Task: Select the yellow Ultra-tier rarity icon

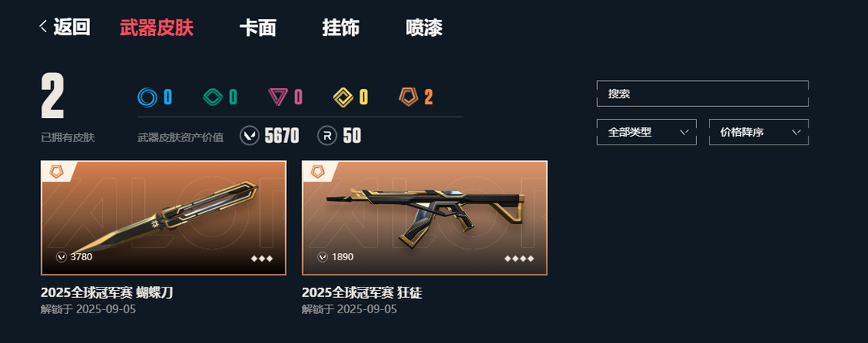Action: (343, 97)
